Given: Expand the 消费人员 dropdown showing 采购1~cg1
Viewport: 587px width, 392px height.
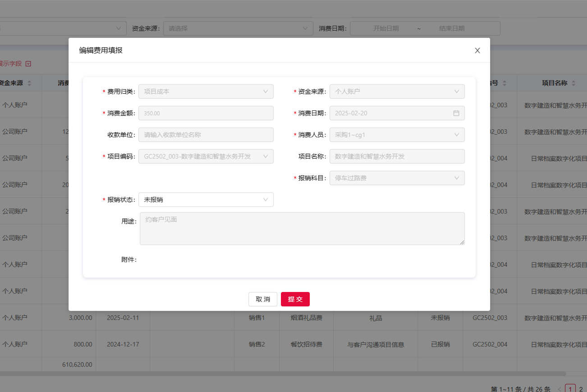Looking at the screenshot, I should click(x=397, y=135).
